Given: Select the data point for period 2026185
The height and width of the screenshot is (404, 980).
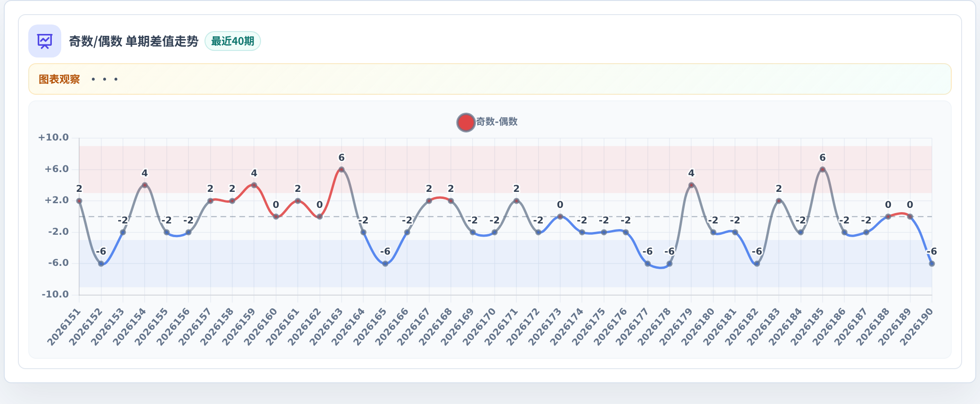Looking at the screenshot, I should 823,170.
